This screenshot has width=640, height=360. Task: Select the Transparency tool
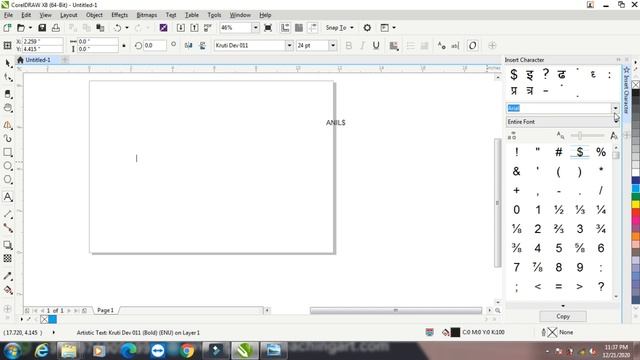(x=8, y=258)
